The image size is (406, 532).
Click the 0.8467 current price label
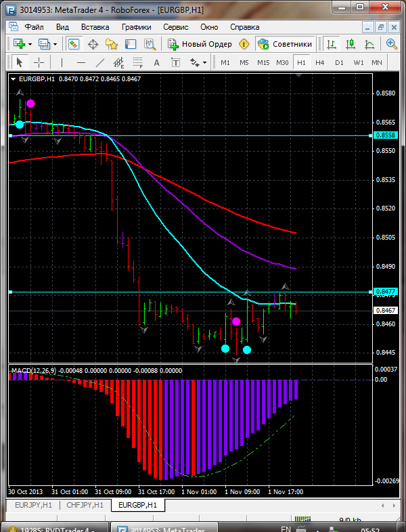point(385,311)
